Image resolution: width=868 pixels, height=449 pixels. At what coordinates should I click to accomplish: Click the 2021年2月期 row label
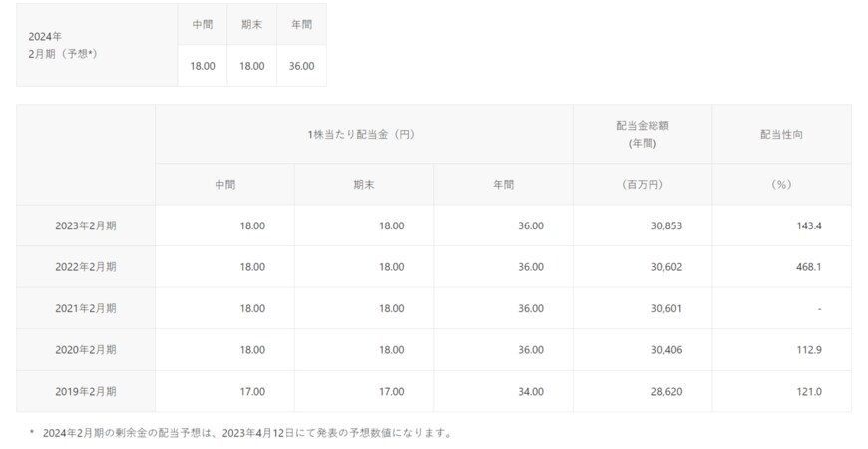[x=86, y=308]
